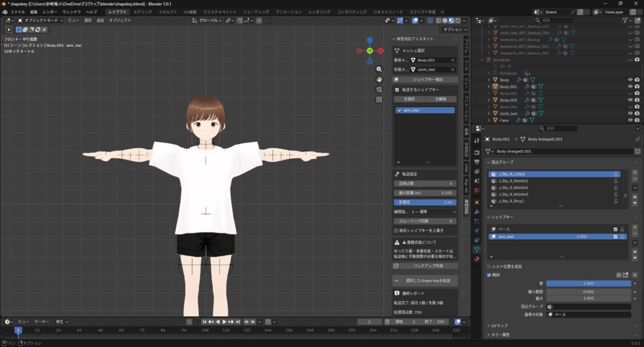
Task: Click the zoom magnifier icon in viewport
Action: point(379,69)
